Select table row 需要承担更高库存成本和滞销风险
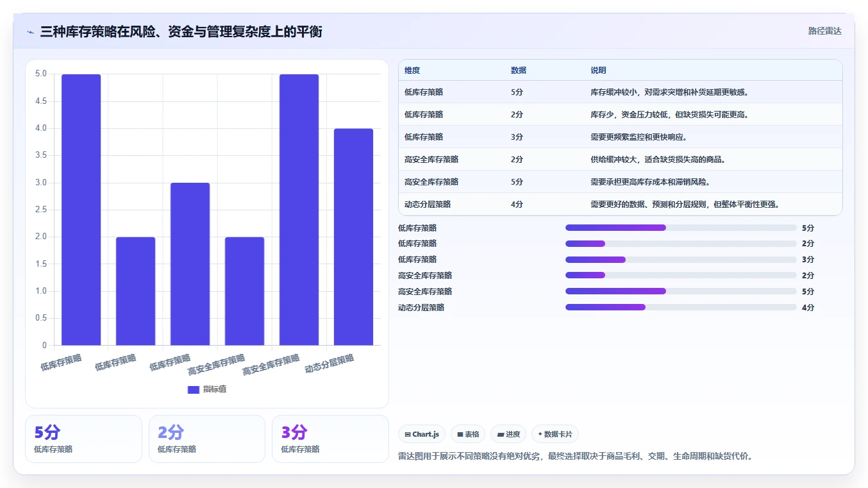This screenshot has height=488, width=868. (x=620, y=181)
